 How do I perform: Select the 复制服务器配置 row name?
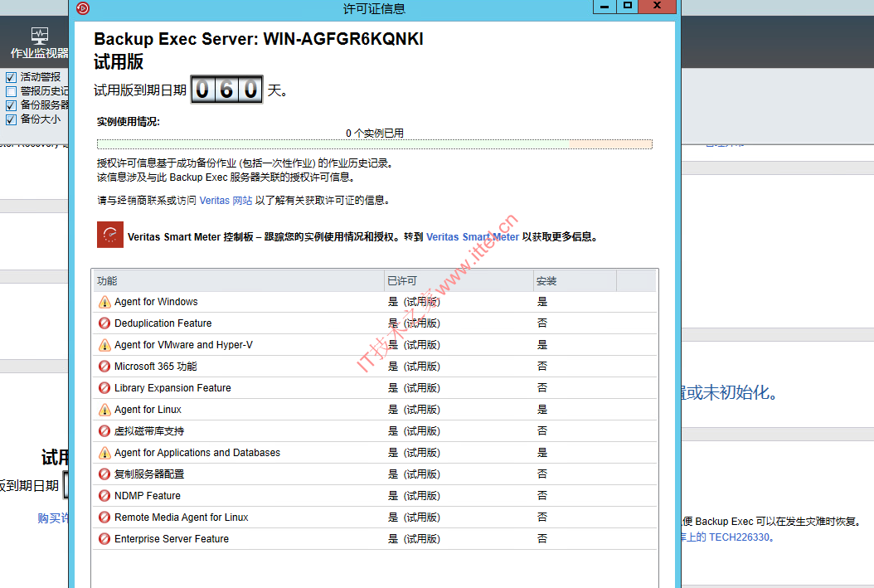[x=148, y=474]
